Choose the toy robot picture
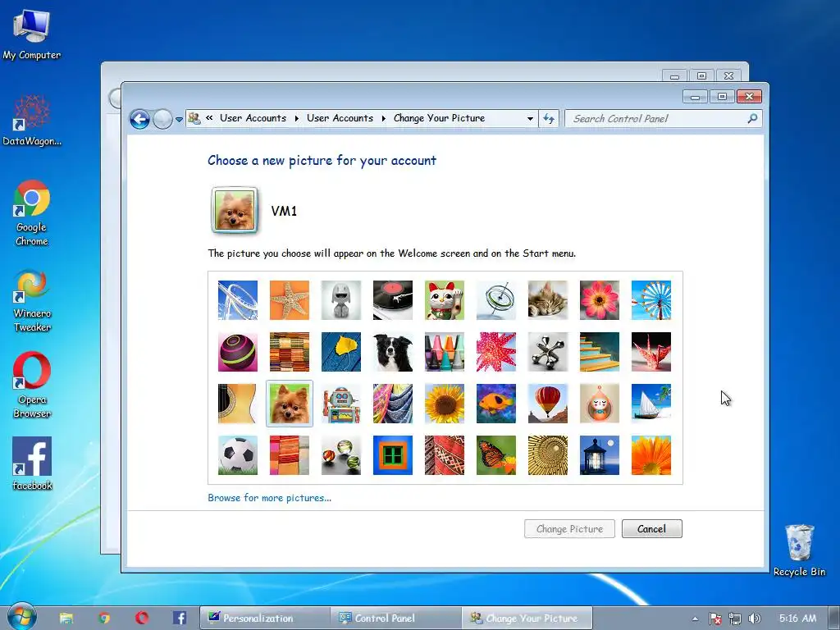Screen dimensions: 840x630 pyautogui.click(x=341, y=404)
